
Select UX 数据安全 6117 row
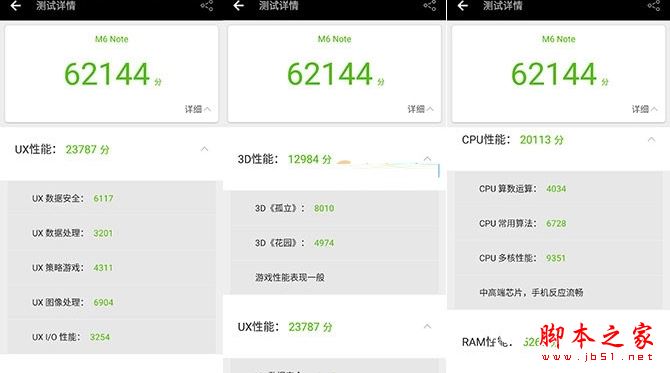tap(112, 198)
